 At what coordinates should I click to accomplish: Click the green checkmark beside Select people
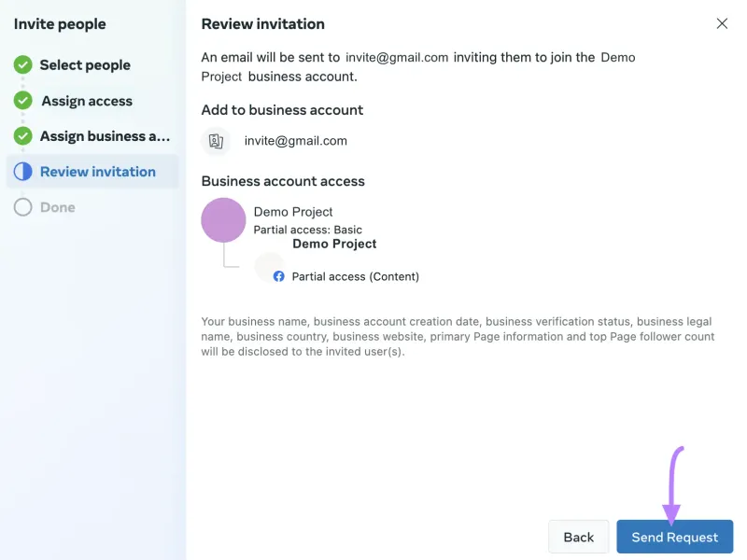tap(24, 65)
